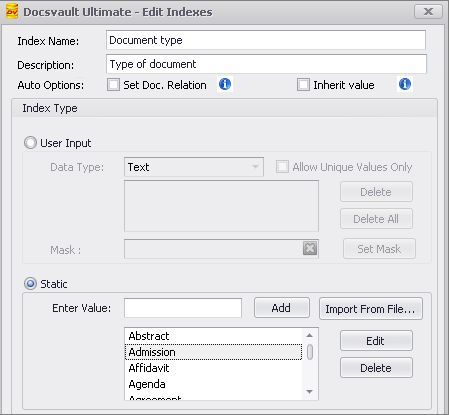This screenshot has height=415, width=449.
Task: Check Allow Unique Values Only
Action: coord(282,167)
